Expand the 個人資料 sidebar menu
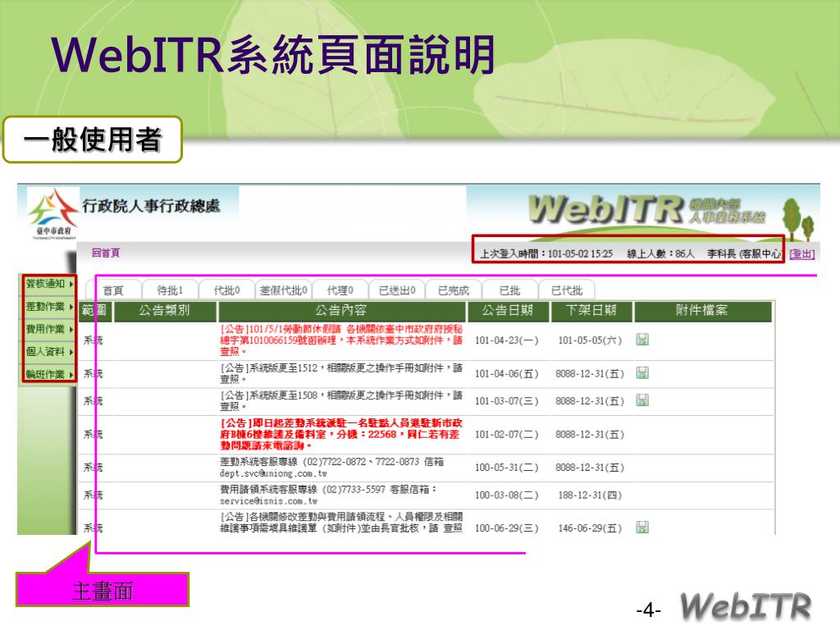Screen dimensions: 840x630 coord(48,351)
